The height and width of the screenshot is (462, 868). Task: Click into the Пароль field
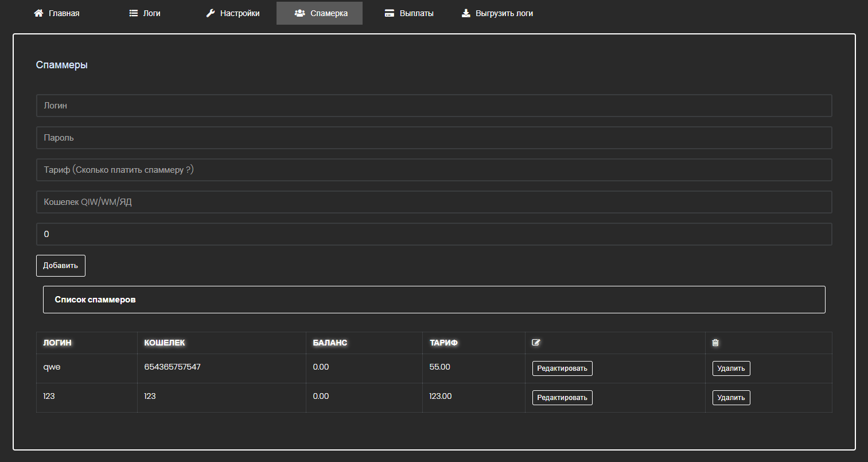click(434, 138)
